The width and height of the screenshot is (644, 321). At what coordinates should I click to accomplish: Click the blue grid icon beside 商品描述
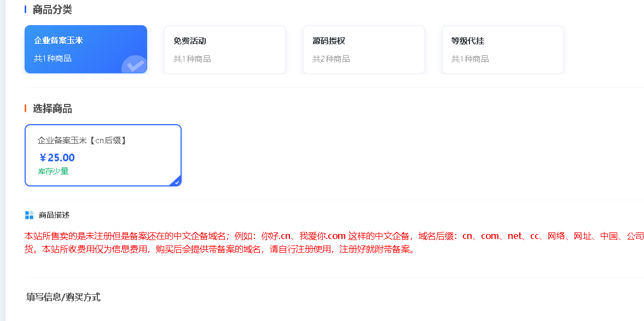[x=28, y=215]
